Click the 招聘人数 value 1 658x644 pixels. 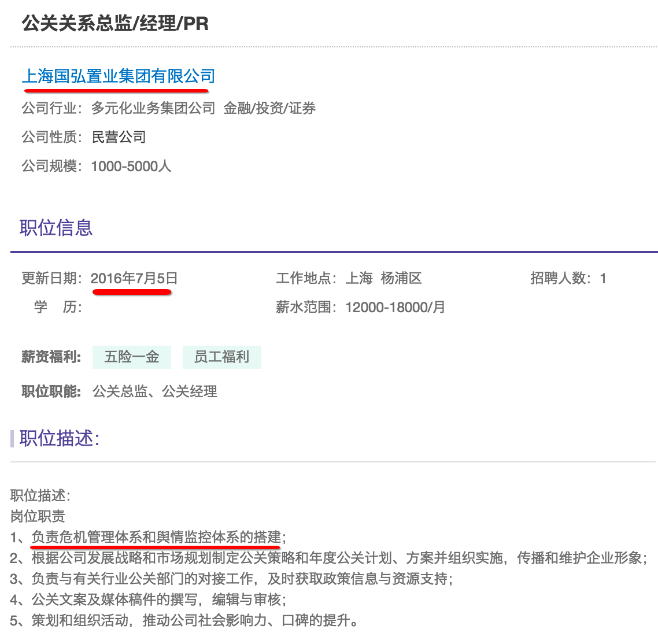pyautogui.click(x=603, y=278)
